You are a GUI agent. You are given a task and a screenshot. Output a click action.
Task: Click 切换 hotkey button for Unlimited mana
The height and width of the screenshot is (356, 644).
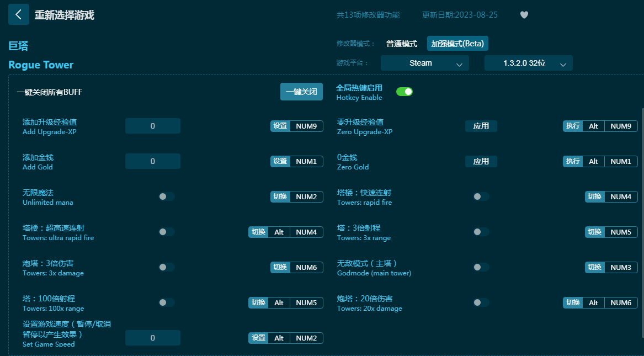280,196
